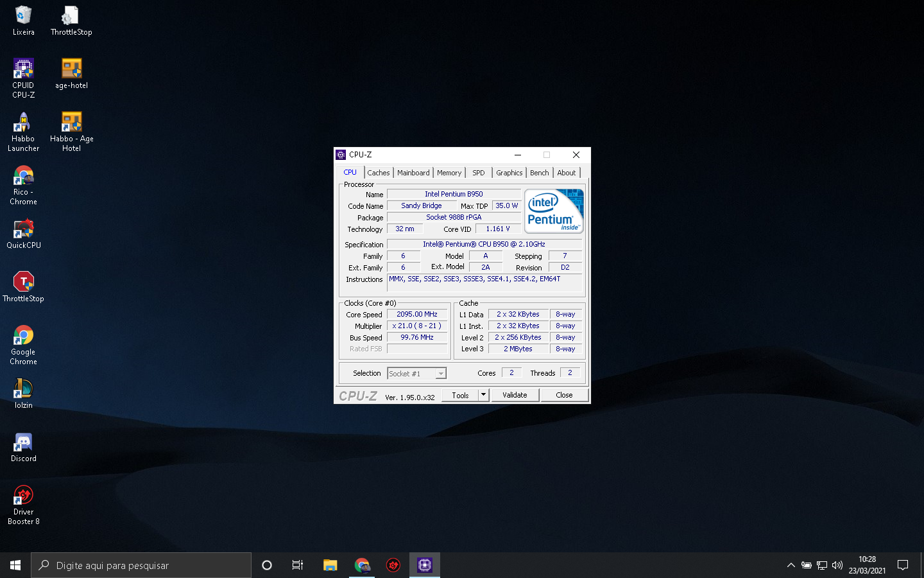Click the 2 MBytes Level 3 cache value

(518, 349)
